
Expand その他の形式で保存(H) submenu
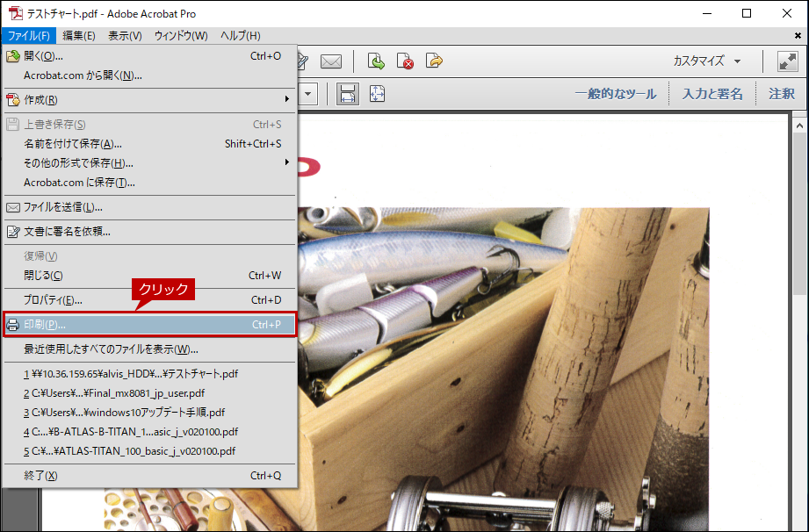[149, 163]
